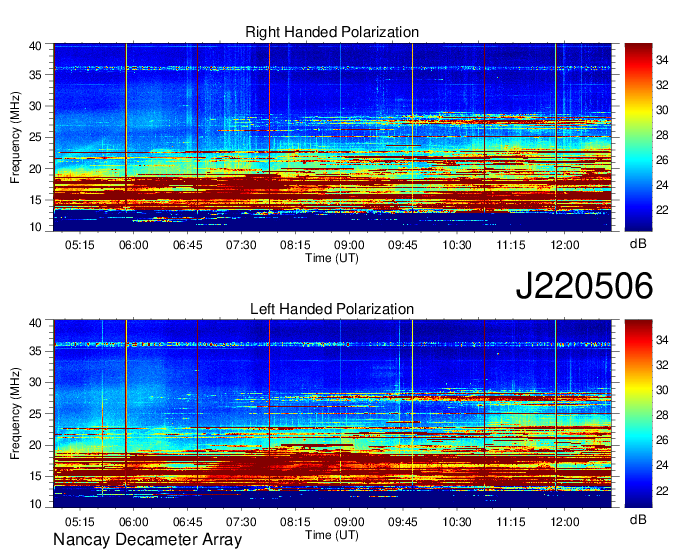The image size is (680, 552).
Task: Click the 32 dB label on the Right Handed colorbar
Action: point(662,85)
